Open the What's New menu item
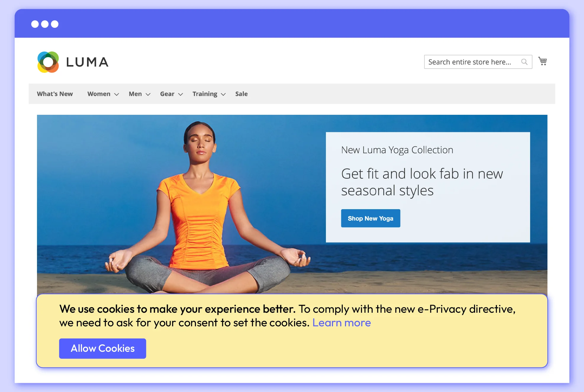 pos(55,94)
